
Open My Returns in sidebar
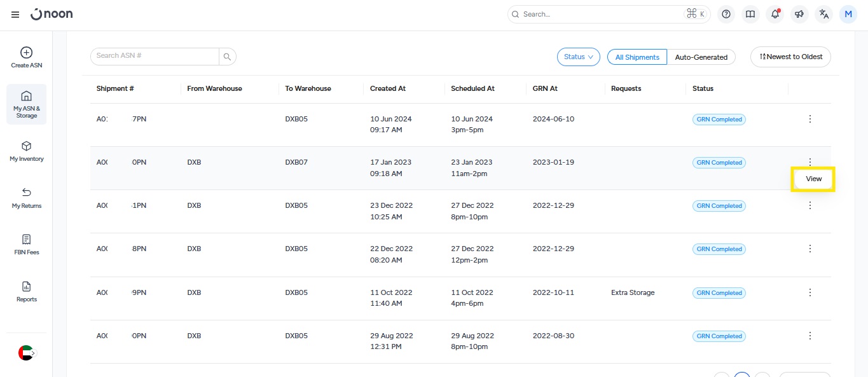26,198
